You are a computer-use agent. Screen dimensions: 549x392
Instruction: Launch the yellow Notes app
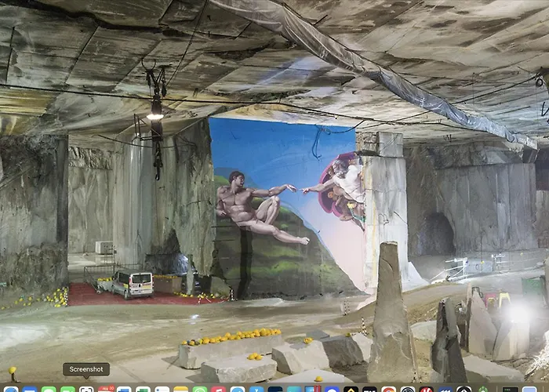click(180, 390)
